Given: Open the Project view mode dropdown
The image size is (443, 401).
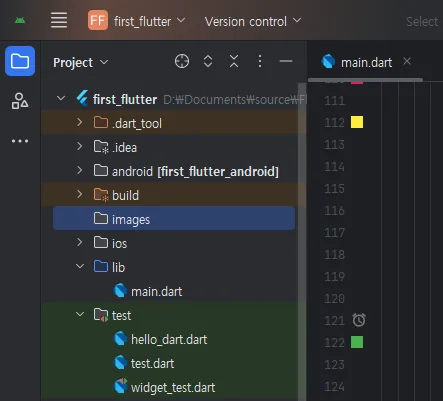Looking at the screenshot, I should click(81, 62).
